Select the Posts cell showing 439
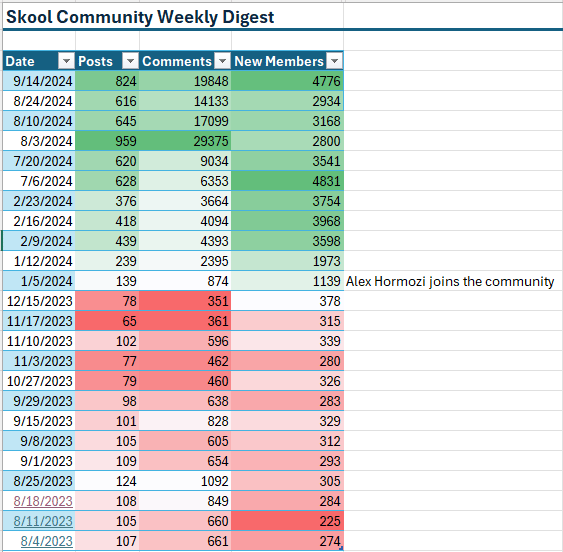The width and height of the screenshot is (563, 552). click(x=107, y=241)
